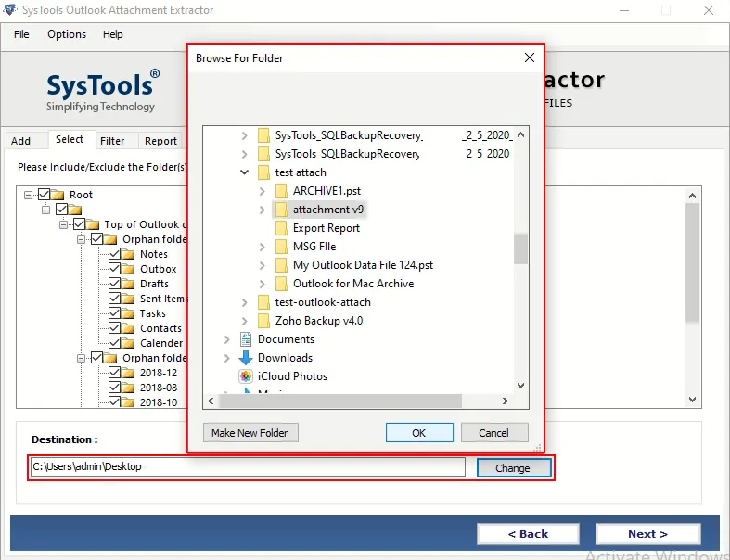Expand the MSG FIle folder
This screenshot has width=730, height=560.
pos(263,247)
